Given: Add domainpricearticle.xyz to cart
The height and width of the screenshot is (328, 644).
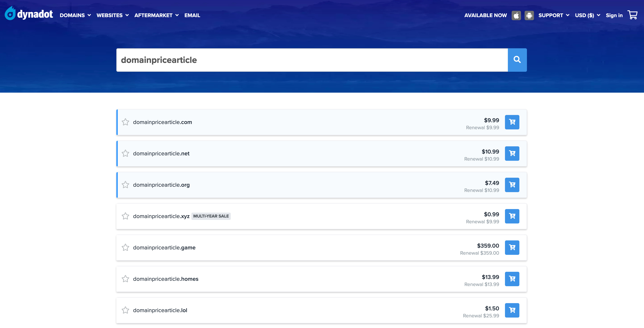Looking at the screenshot, I should click(512, 216).
